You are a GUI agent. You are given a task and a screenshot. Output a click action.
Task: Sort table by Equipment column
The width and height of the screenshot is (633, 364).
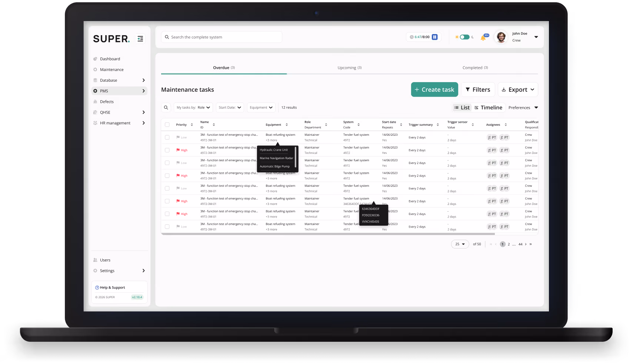coord(287,125)
